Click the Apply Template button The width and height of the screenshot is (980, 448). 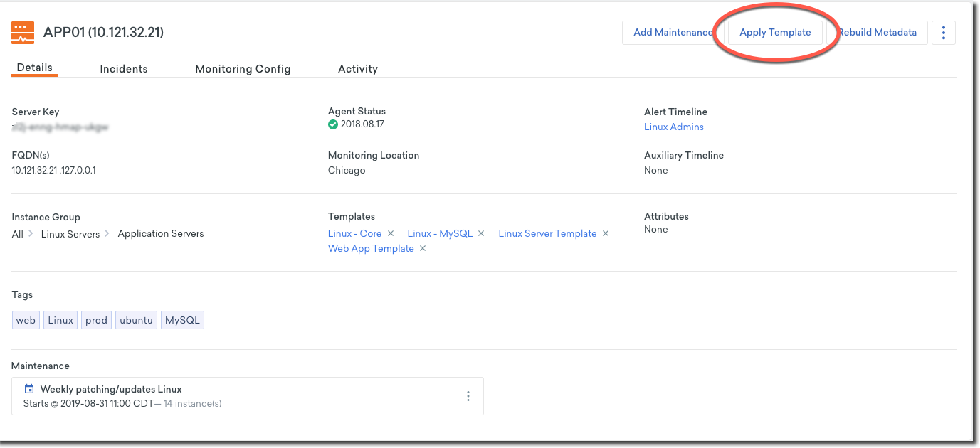pos(775,32)
